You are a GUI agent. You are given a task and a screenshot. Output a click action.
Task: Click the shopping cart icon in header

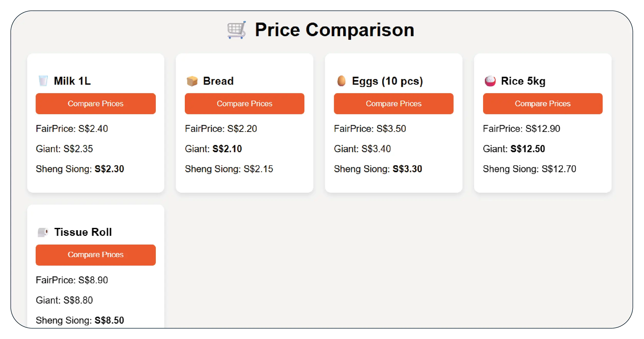pos(236,30)
